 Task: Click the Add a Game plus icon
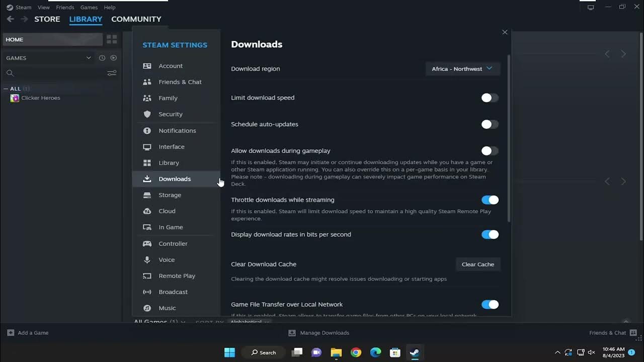click(11, 333)
